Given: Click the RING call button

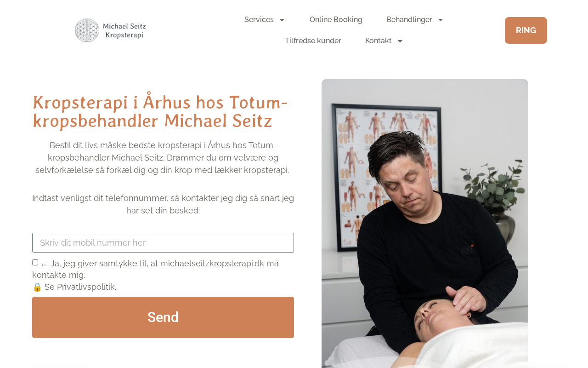Looking at the screenshot, I should click(x=526, y=30).
